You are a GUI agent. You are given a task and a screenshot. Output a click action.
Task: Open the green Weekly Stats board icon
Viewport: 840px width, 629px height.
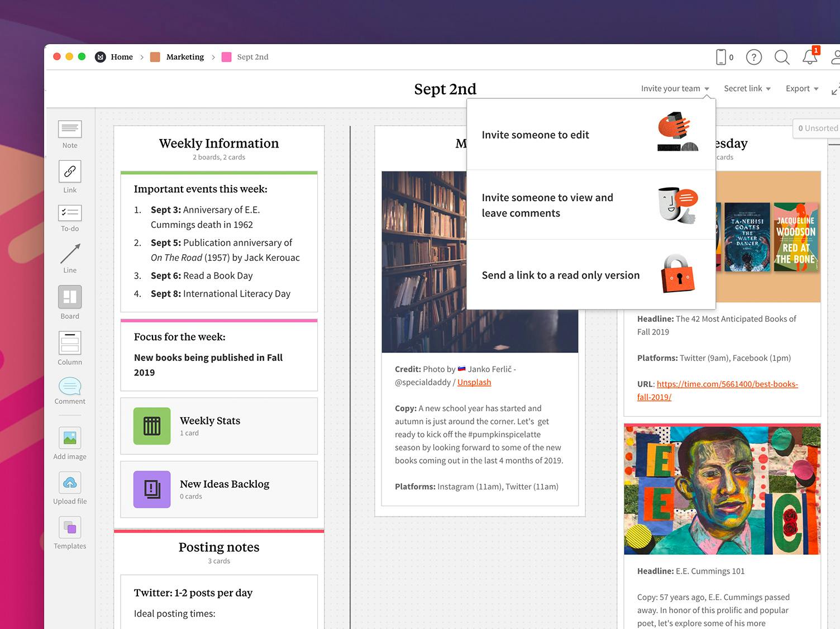click(152, 426)
